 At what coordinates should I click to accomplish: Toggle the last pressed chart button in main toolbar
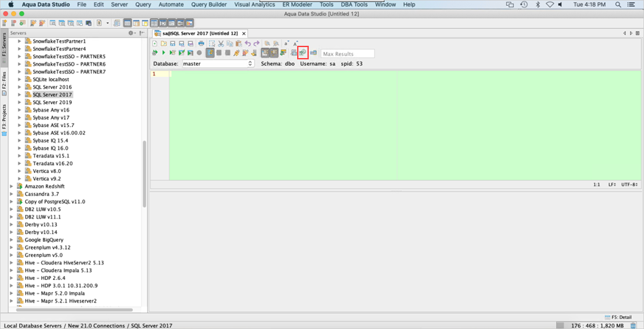tap(190, 23)
